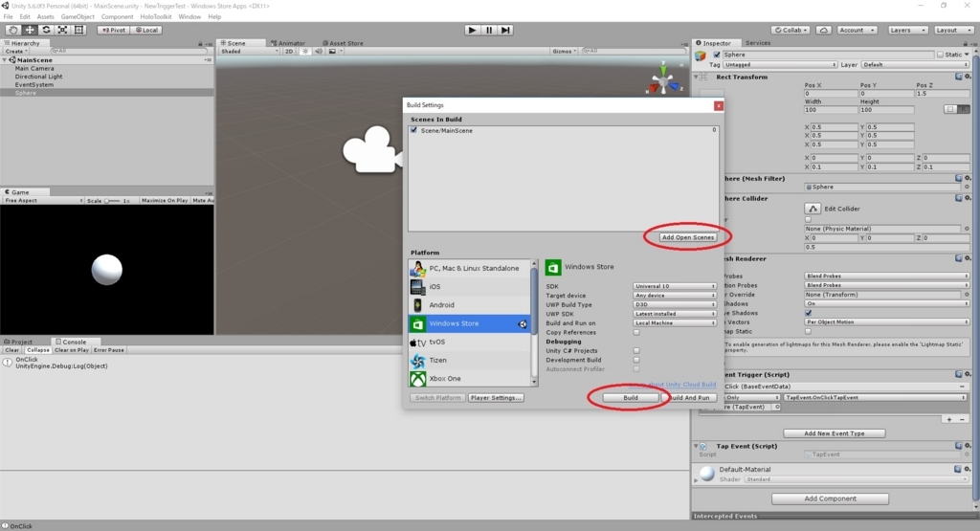Select the Hand tool in toolbar

12,30
